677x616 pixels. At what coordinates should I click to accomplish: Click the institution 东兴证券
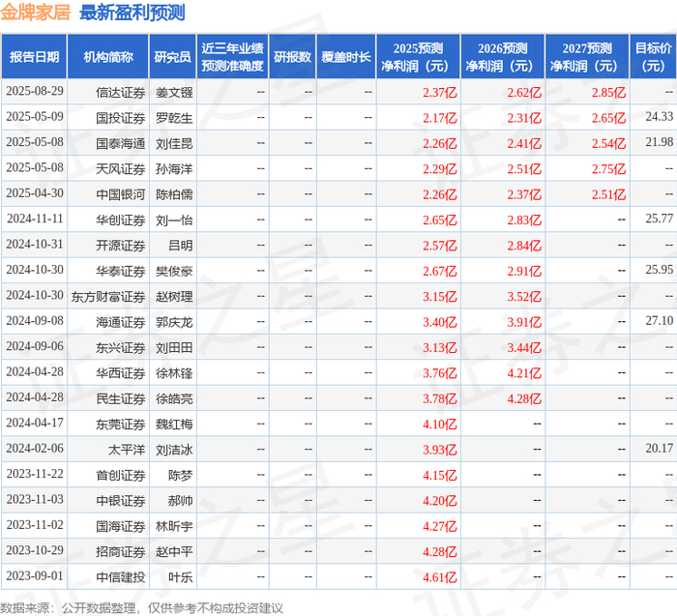click(121, 347)
